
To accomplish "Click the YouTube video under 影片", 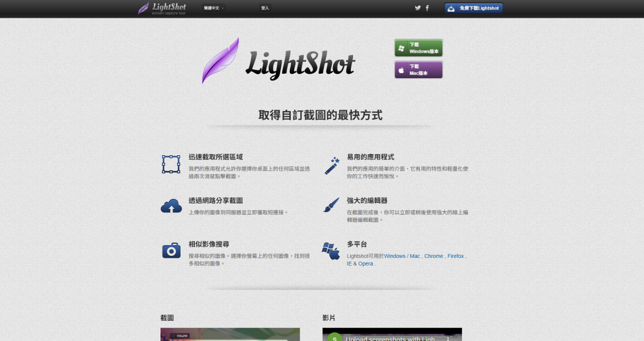I will pos(392,334).
